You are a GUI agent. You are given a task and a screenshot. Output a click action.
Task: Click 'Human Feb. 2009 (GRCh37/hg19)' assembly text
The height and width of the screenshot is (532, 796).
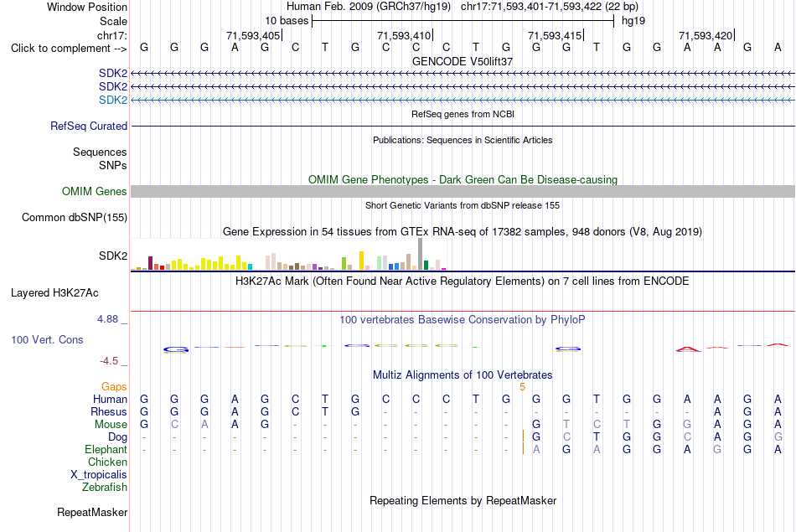[368, 7]
